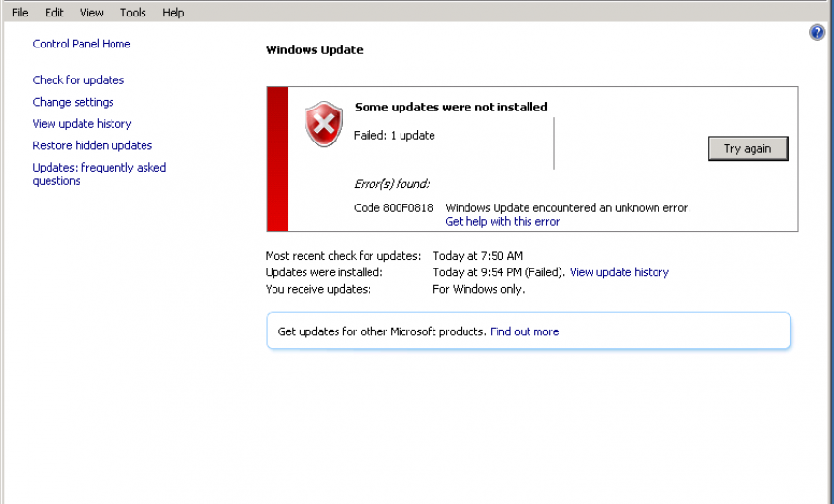Click 'Some updates were not installed' heading
The image size is (834, 504).
pos(451,107)
